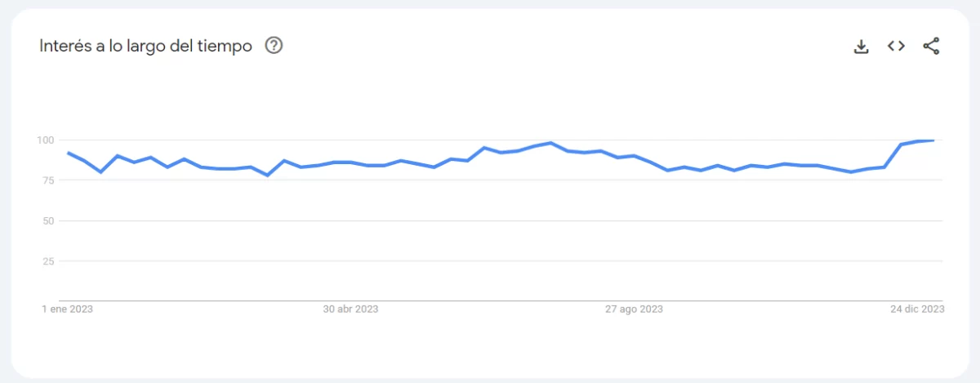The image size is (980, 383).
Task: Click the trend line's mid-year peak
Action: tap(551, 143)
